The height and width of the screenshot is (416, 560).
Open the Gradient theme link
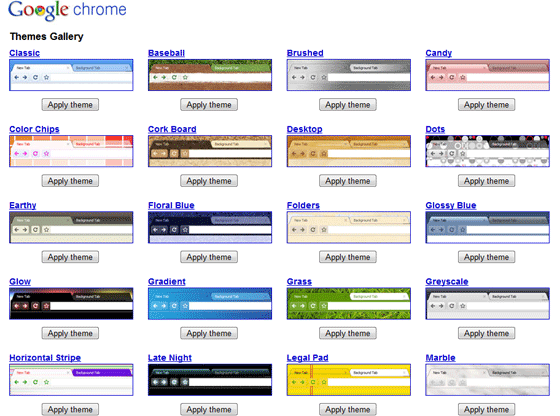click(167, 281)
